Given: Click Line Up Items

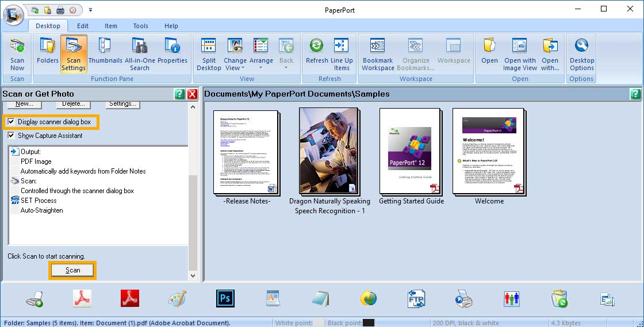Looking at the screenshot, I should point(342,54).
